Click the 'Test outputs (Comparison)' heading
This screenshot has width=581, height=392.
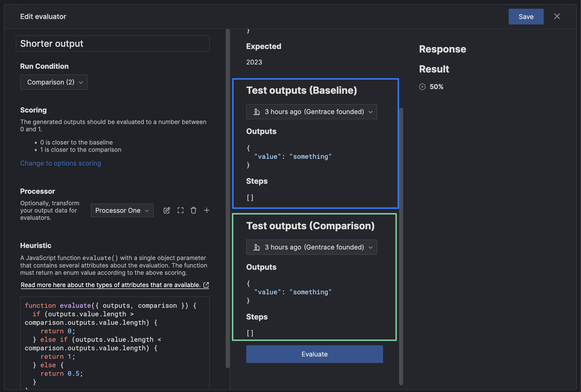tap(310, 226)
